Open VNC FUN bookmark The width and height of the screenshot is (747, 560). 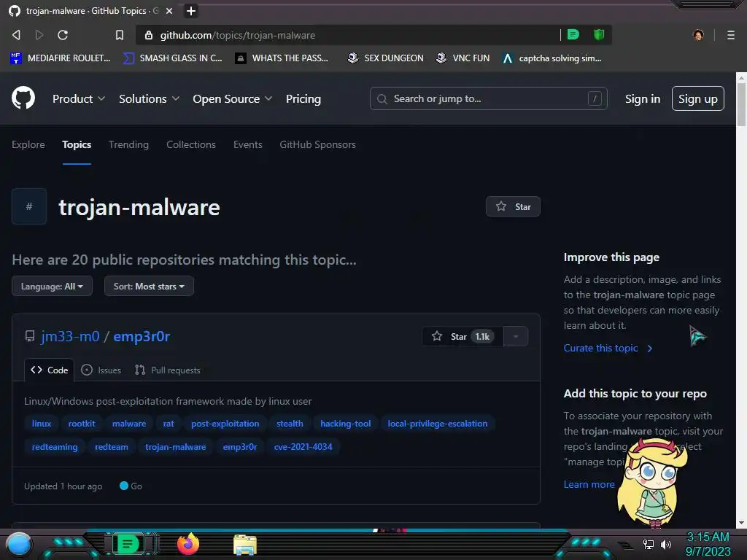(x=462, y=58)
